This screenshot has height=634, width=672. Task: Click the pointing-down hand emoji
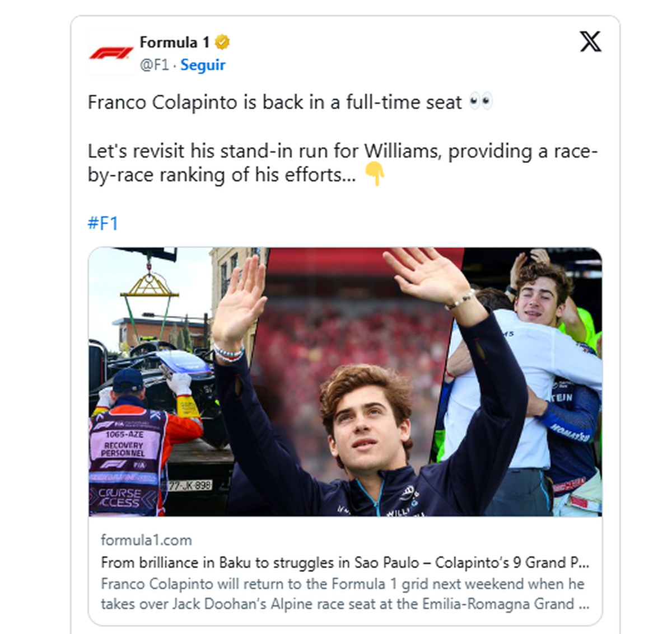(x=375, y=174)
